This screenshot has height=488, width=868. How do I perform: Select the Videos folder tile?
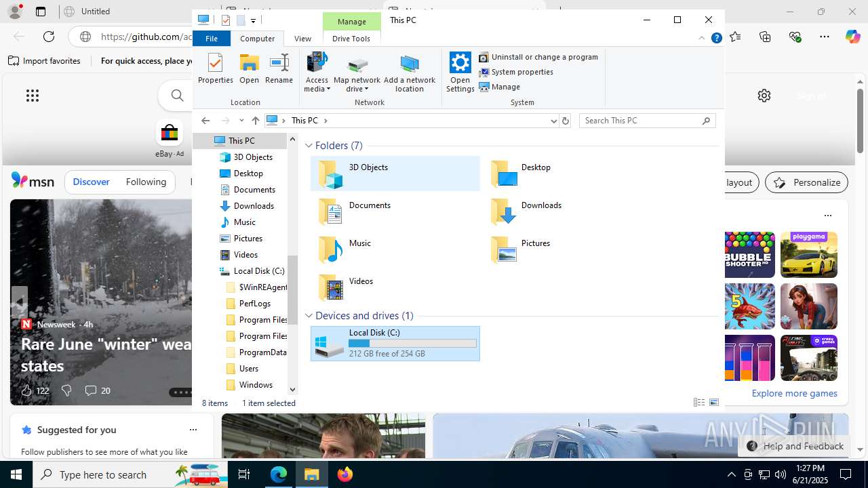395,287
